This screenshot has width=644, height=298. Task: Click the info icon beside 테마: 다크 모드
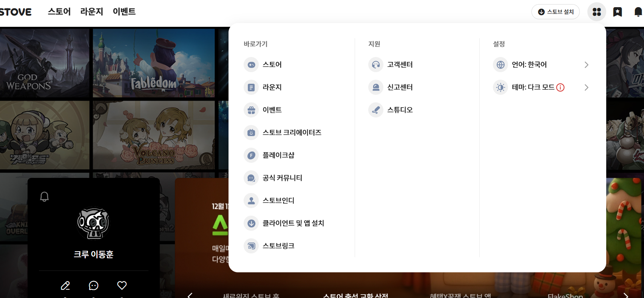(x=561, y=88)
